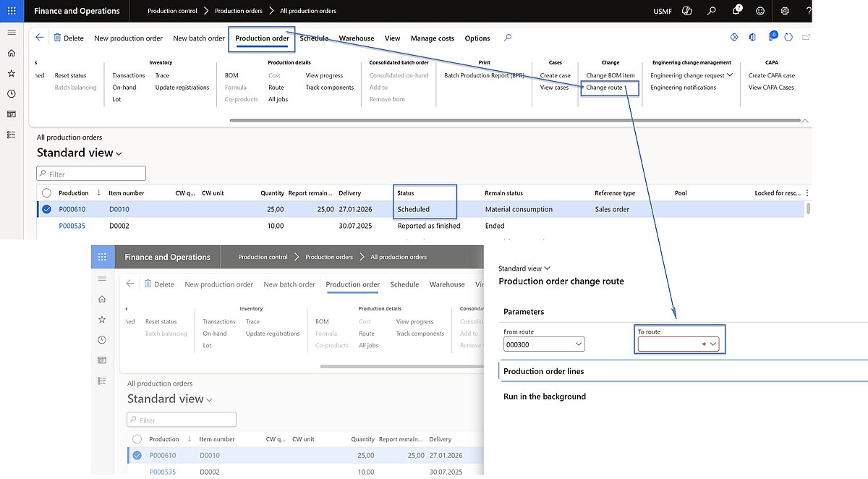The image size is (868, 479).
Task: Click the Change route command
Action: (605, 87)
